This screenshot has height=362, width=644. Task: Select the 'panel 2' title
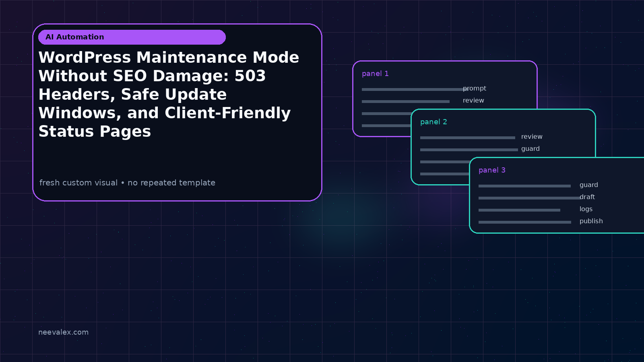pyautogui.click(x=433, y=122)
